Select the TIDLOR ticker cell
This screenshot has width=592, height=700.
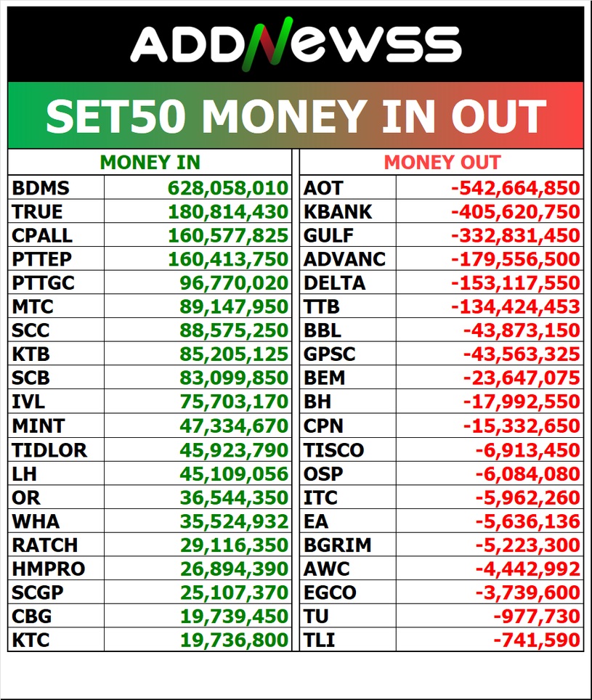49,450
